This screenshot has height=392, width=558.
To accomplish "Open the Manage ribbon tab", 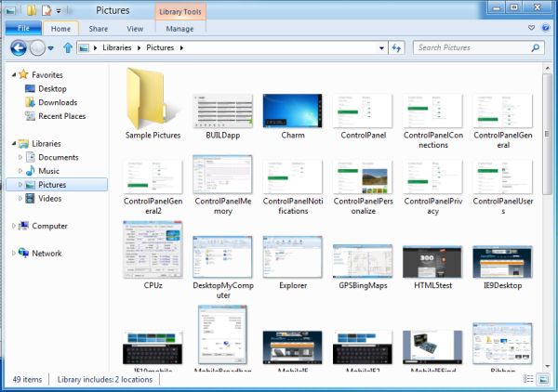I will (179, 29).
